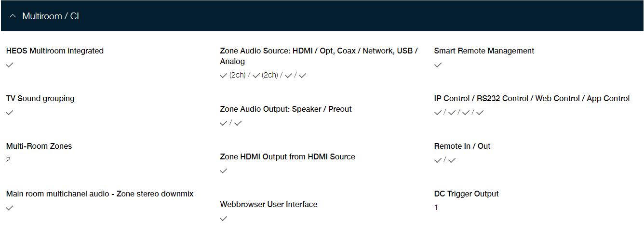Click the Multiroom / CI header title

click(x=51, y=16)
